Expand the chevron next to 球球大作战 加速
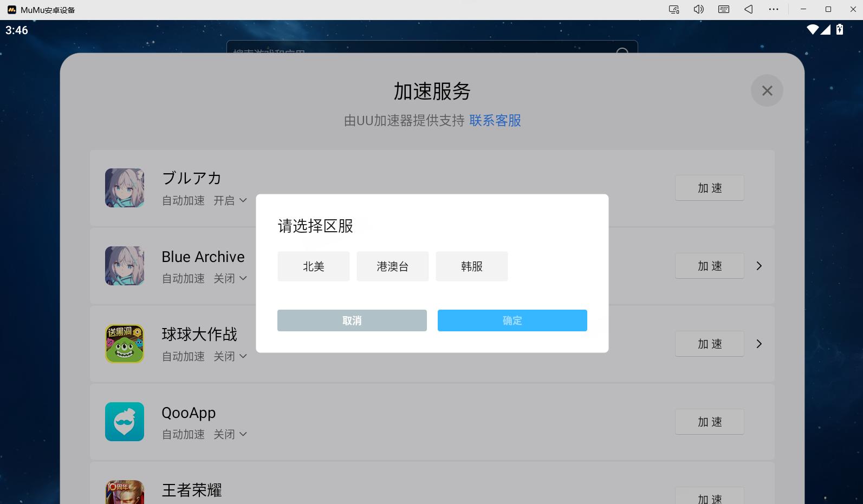This screenshot has width=863, height=504. point(759,344)
